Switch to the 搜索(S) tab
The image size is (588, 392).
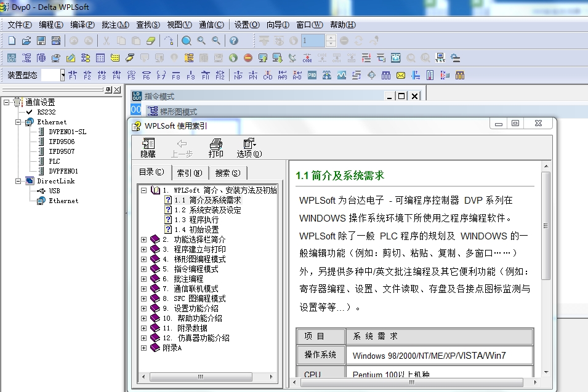pyautogui.click(x=228, y=173)
